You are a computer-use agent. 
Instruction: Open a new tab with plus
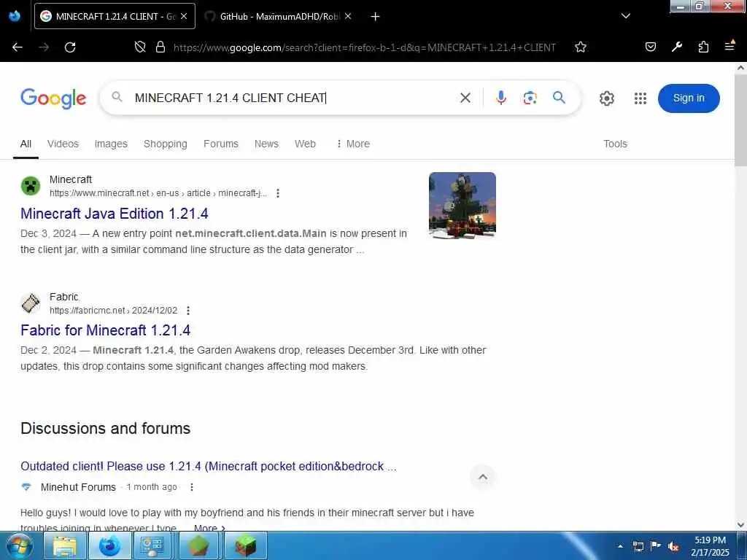[375, 17]
